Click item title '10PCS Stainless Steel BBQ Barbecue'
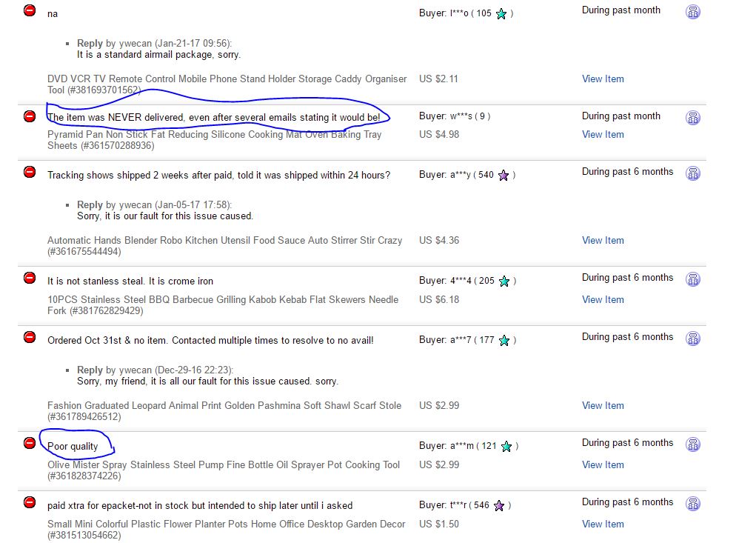This screenshot has height=543, width=756. [x=223, y=304]
